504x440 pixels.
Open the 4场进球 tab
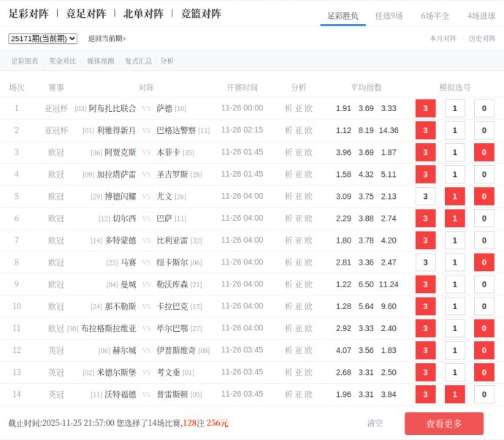481,15
